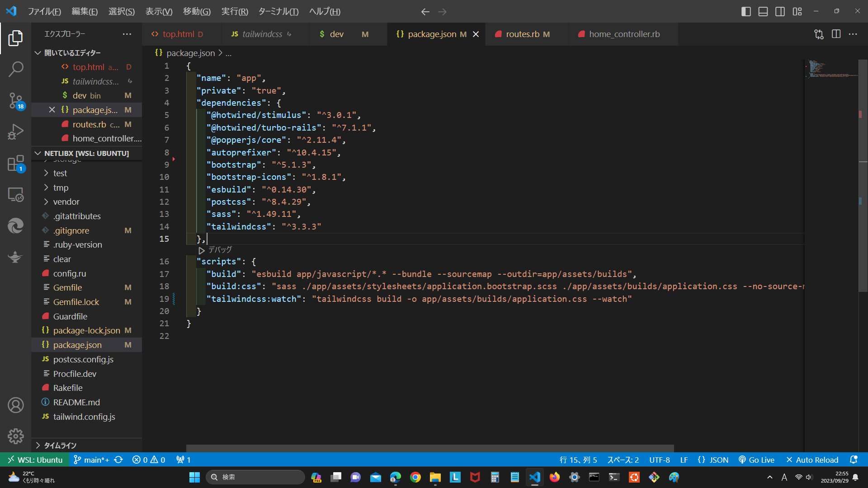This screenshot has height=488, width=868.
Task: Open package-lock.json in the explorer
Action: click(86, 330)
